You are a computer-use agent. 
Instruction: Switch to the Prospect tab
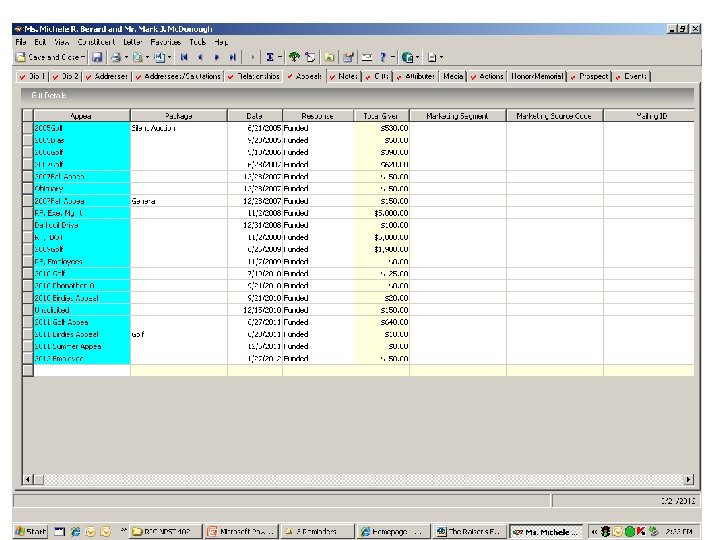pyautogui.click(x=589, y=76)
